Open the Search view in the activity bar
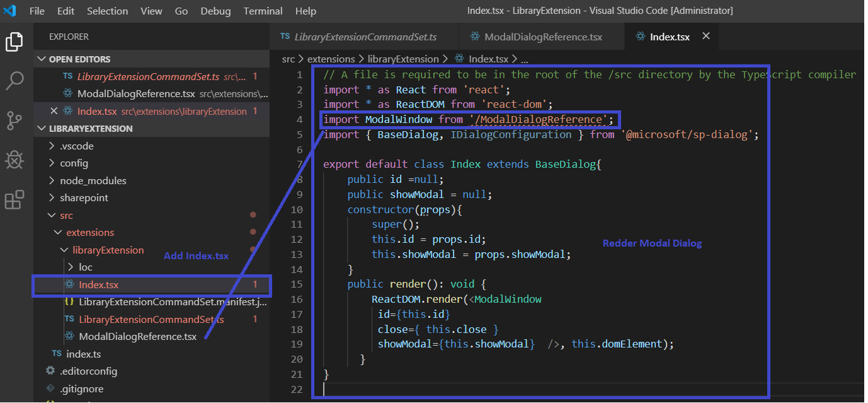The height and width of the screenshot is (403, 868). 14,81
